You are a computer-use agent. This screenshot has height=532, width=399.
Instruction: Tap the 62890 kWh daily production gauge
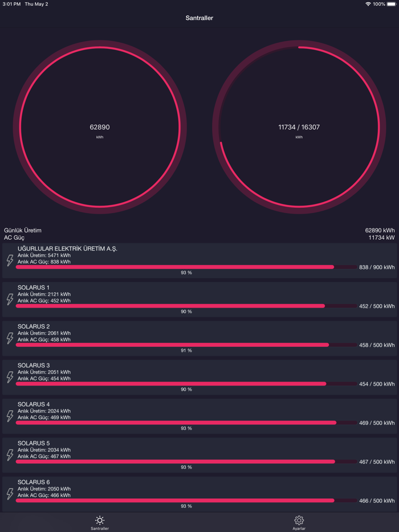click(x=100, y=127)
